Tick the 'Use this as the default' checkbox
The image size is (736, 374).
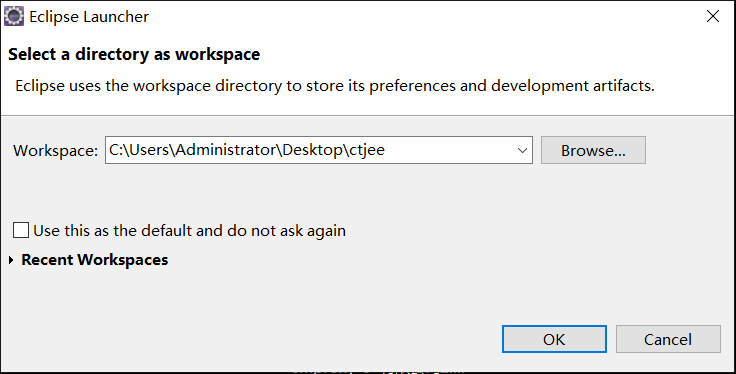click(x=21, y=231)
